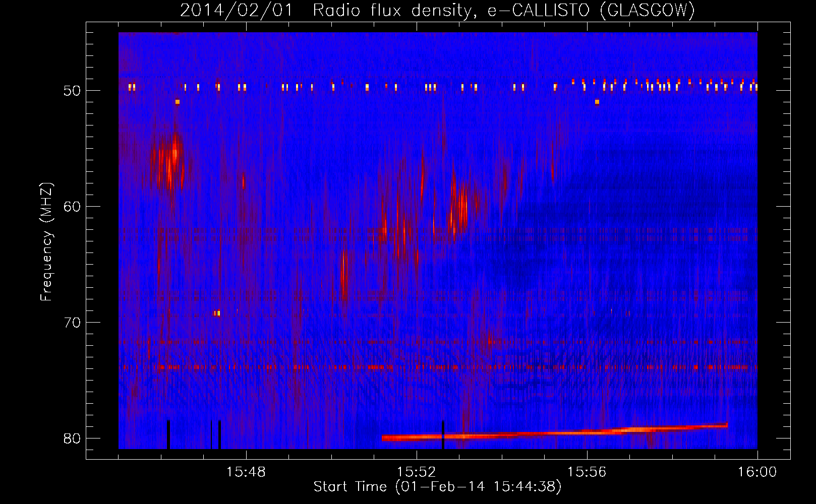
Task: Click the 16:00 time tick label
Action: [x=757, y=472]
